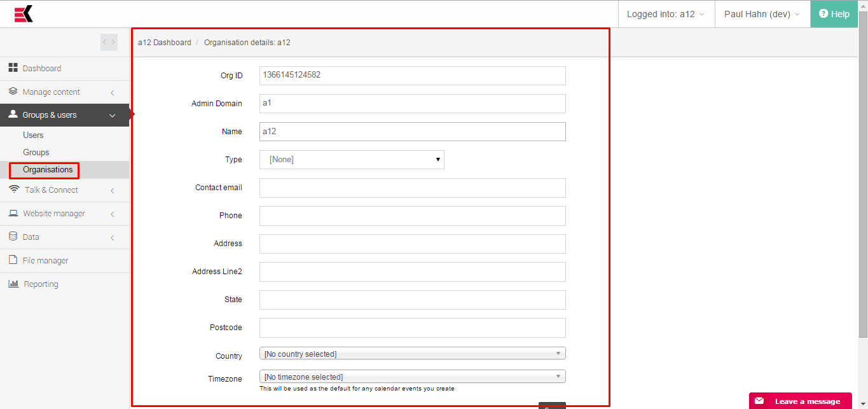Screen dimensions: 868x409
Task: Click the Admin Domain field
Action: (412, 103)
